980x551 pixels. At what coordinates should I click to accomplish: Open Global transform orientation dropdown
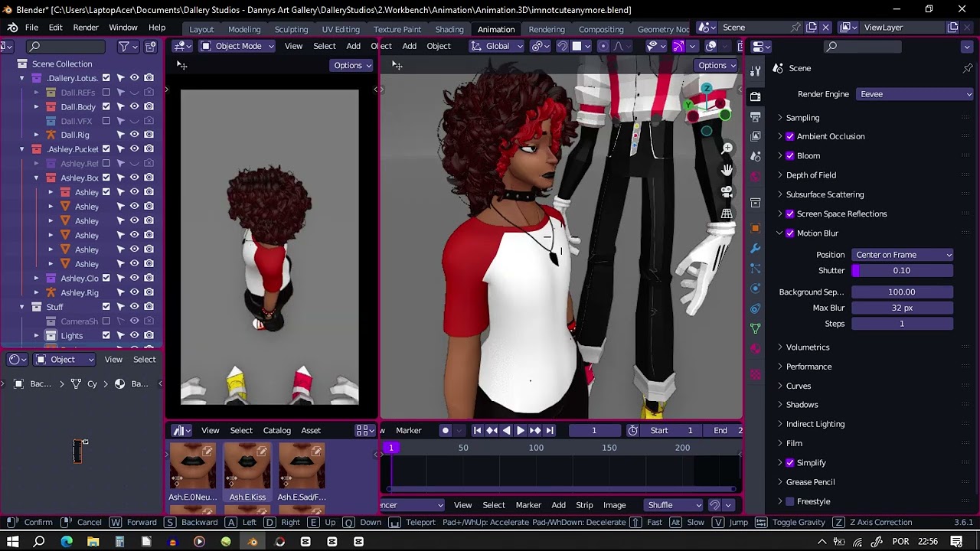[x=497, y=46]
